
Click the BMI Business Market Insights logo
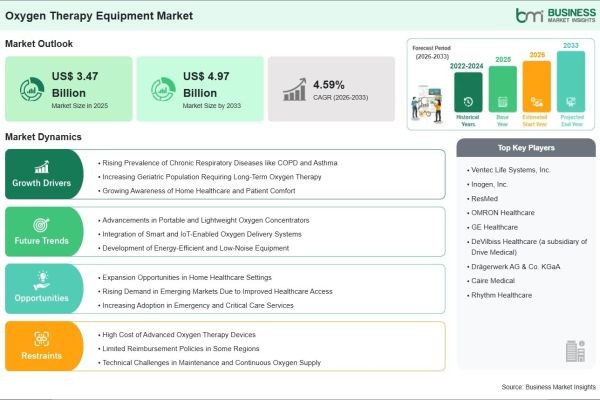[556, 15]
